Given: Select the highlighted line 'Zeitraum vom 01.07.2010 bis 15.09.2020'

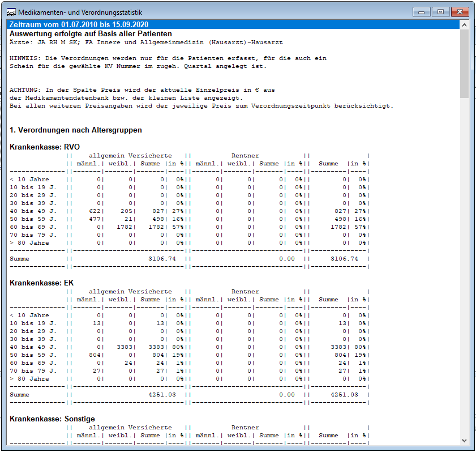Looking at the screenshot, I should (x=233, y=24).
